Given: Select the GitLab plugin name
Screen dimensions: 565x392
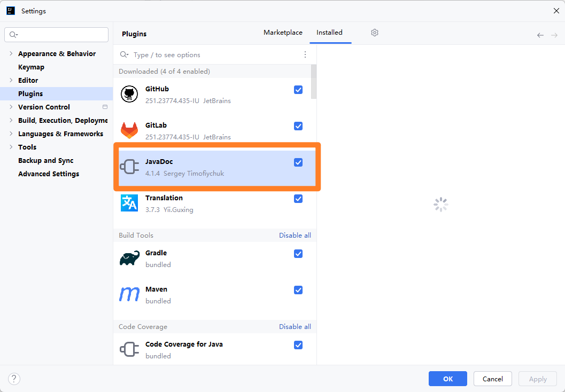Looking at the screenshot, I should pos(156,126).
